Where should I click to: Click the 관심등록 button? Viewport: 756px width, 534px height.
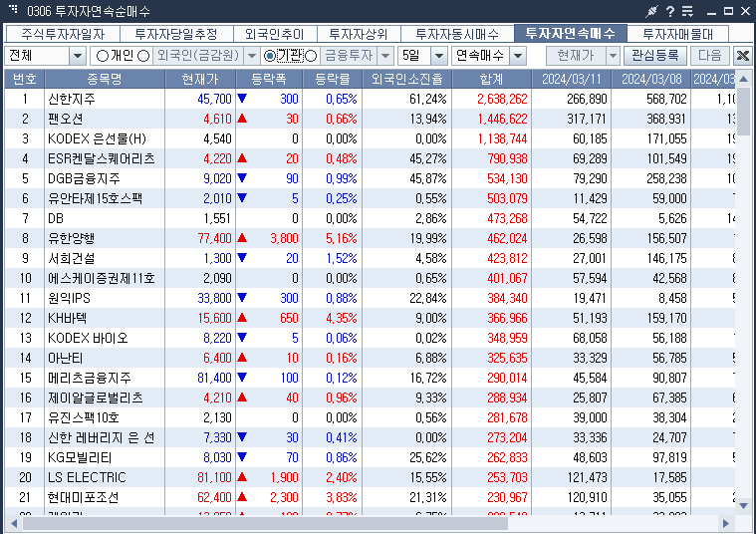point(655,56)
